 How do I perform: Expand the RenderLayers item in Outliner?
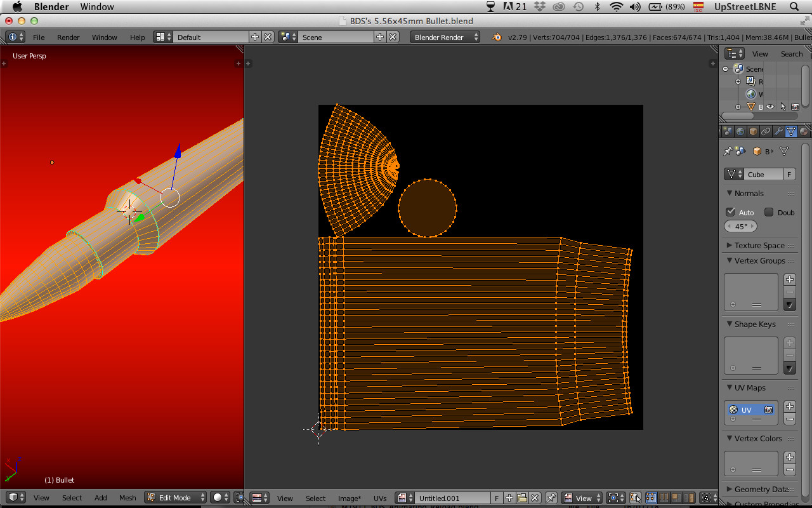738,81
